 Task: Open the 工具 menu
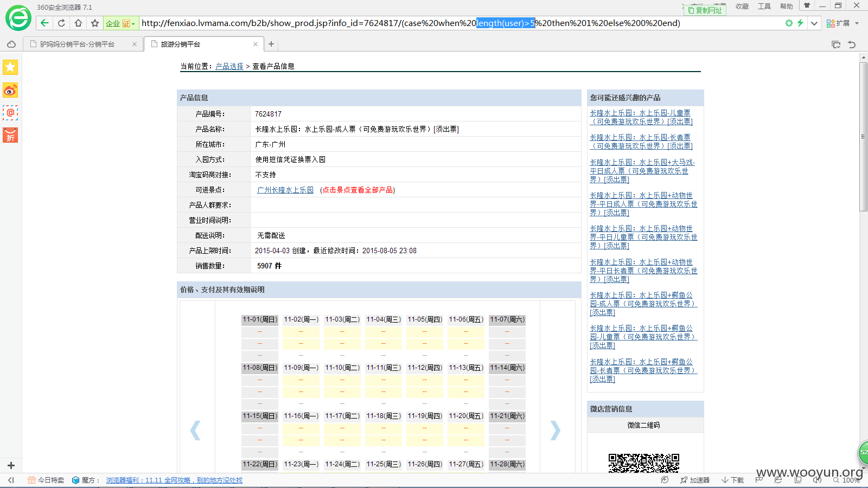tap(764, 7)
